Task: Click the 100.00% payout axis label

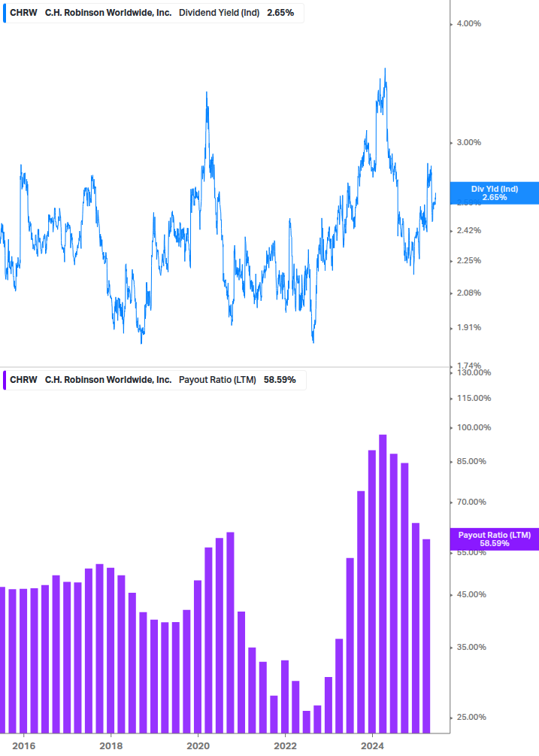Action: click(x=474, y=428)
